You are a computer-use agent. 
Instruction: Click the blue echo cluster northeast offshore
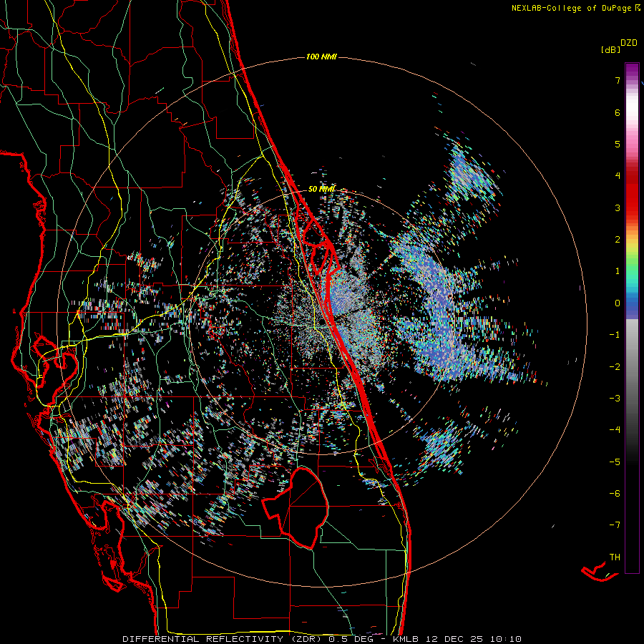(472, 175)
